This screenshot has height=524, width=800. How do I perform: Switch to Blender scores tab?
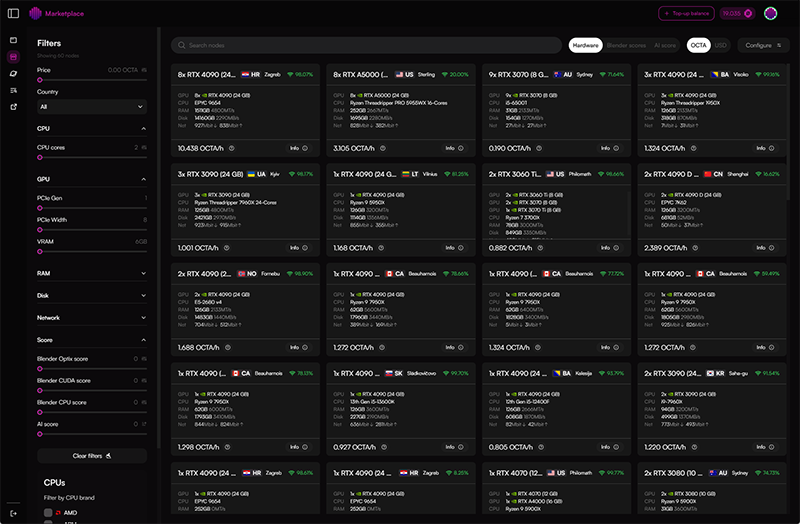(626, 45)
